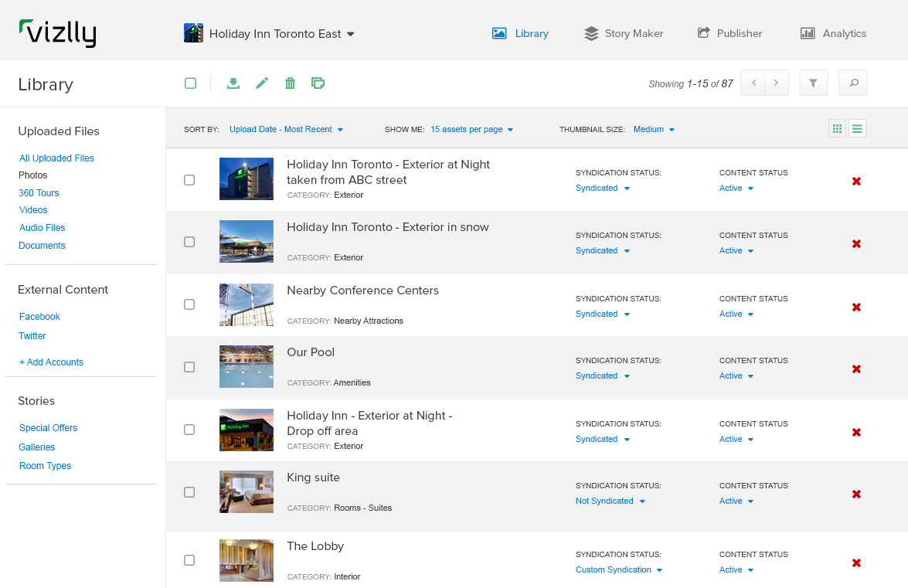The height and width of the screenshot is (588, 908).
Task: Click the Holiday Inn hotel icon in header
Action: pos(193,33)
